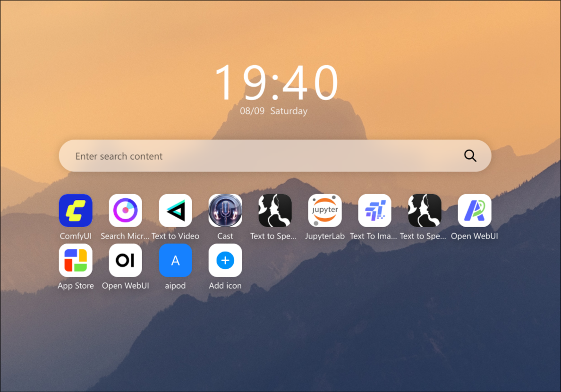Focus the Enter search content field
Screen dimensions: 561x392
click(275, 156)
